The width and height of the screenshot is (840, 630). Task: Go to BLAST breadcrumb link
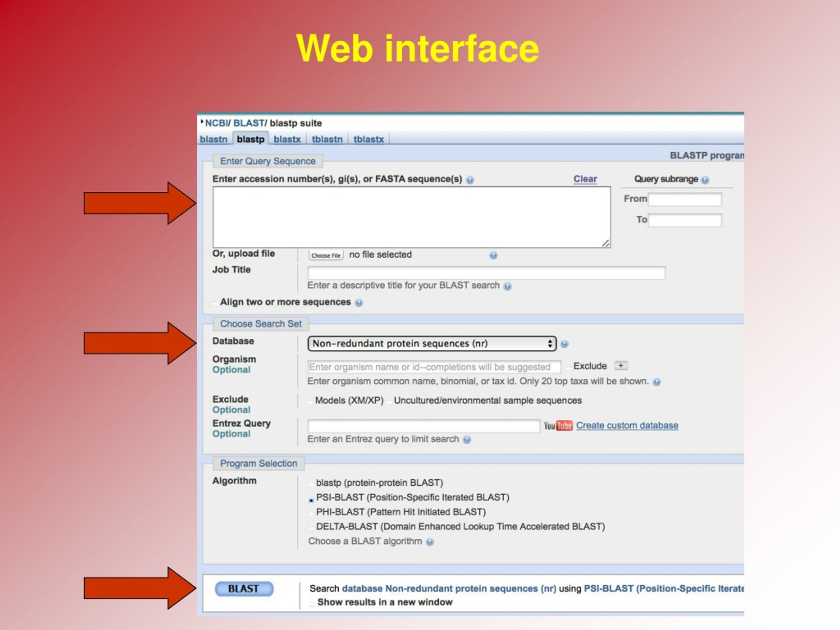248,123
